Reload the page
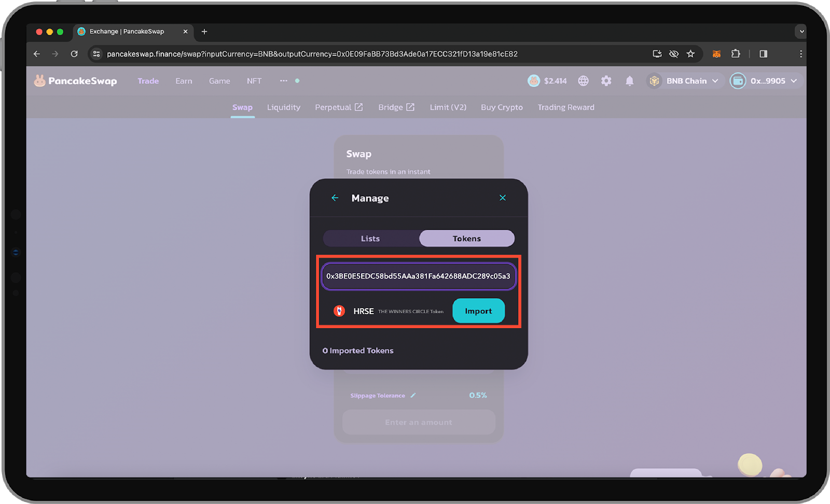 tap(74, 54)
